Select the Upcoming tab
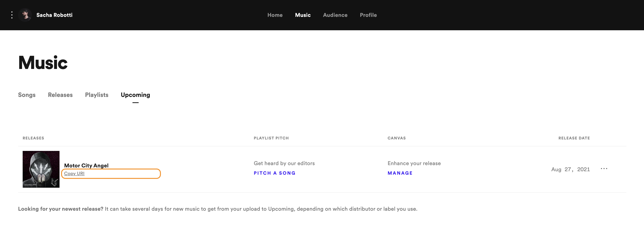The width and height of the screenshot is (644, 226). [x=135, y=95]
